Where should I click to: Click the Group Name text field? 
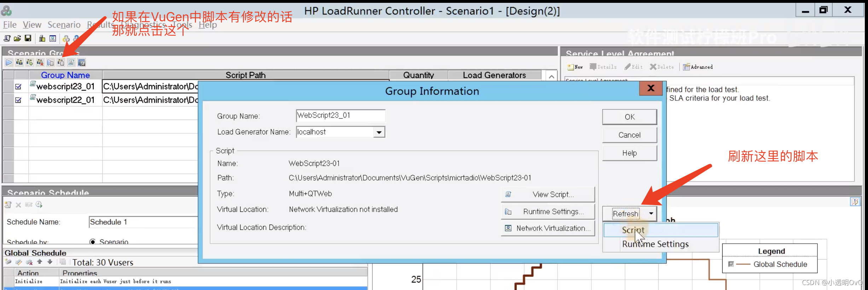point(340,115)
